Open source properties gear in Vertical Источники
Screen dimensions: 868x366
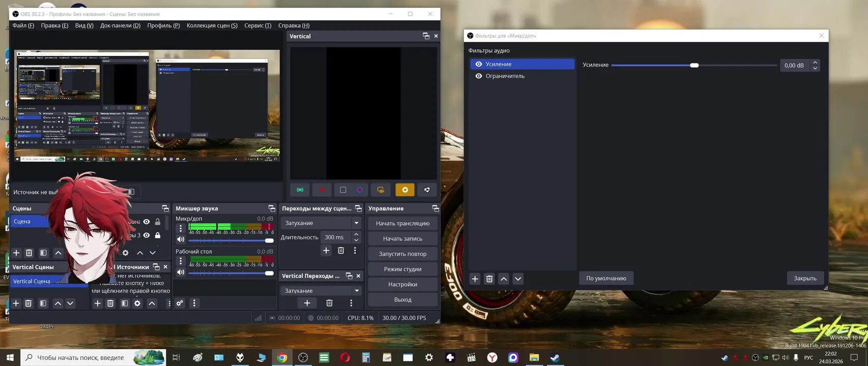tap(137, 303)
